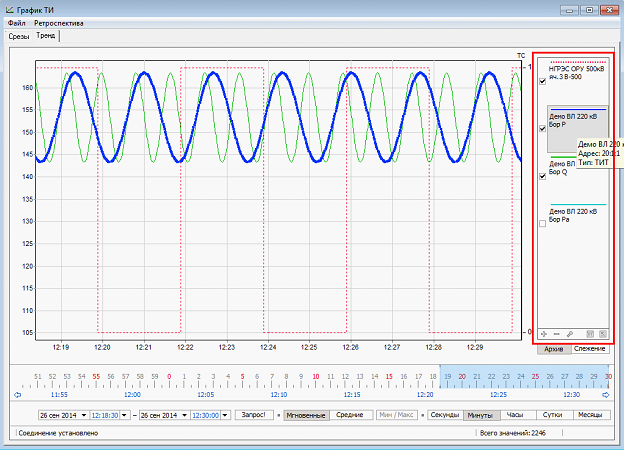Image resolution: width=624 pixels, height=450 pixels.
Task: Click the plus icon below the legend
Action: pyautogui.click(x=543, y=333)
